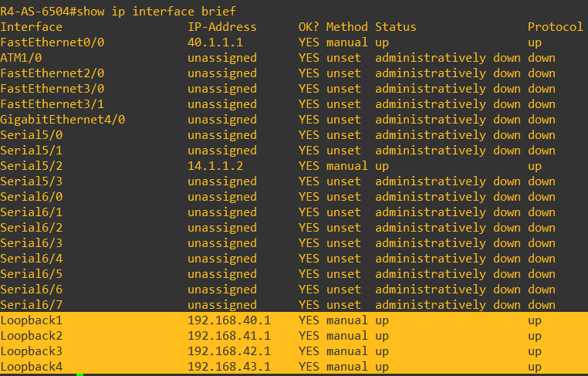The height and width of the screenshot is (376, 588).
Task: Click the Method column header
Action: tap(346, 27)
